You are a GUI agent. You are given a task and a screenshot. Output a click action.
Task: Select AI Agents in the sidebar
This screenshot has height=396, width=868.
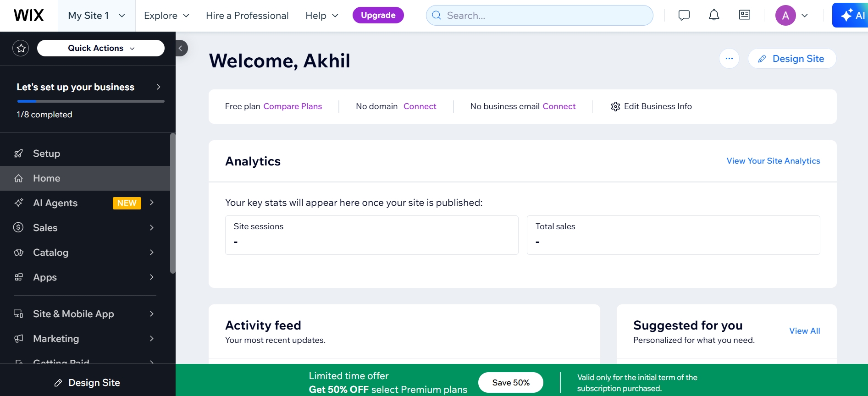(85, 203)
